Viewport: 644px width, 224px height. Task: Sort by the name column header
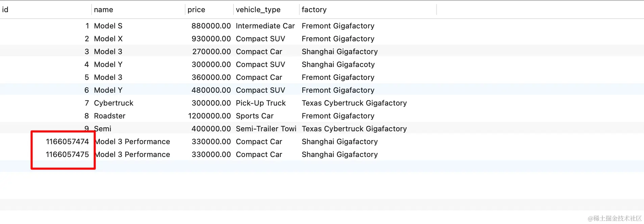click(139, 9)
